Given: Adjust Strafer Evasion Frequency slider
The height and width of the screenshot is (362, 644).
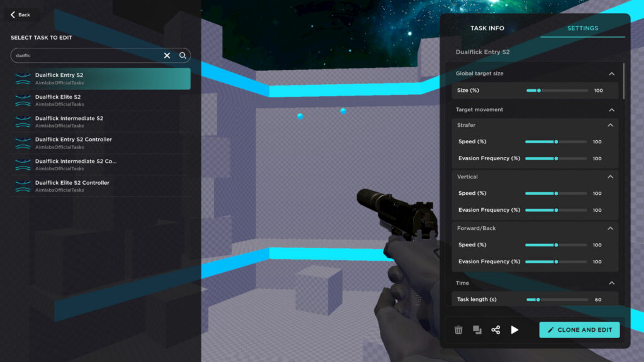Looking at the screenshot, I should [556, 158].
